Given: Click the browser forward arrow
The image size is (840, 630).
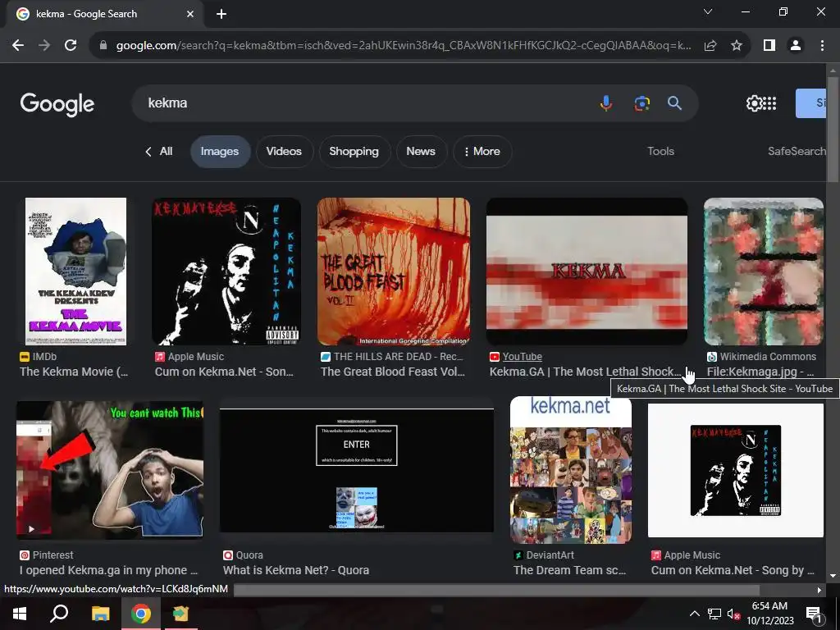Looking at the screenshot, I should click(44, 46).
